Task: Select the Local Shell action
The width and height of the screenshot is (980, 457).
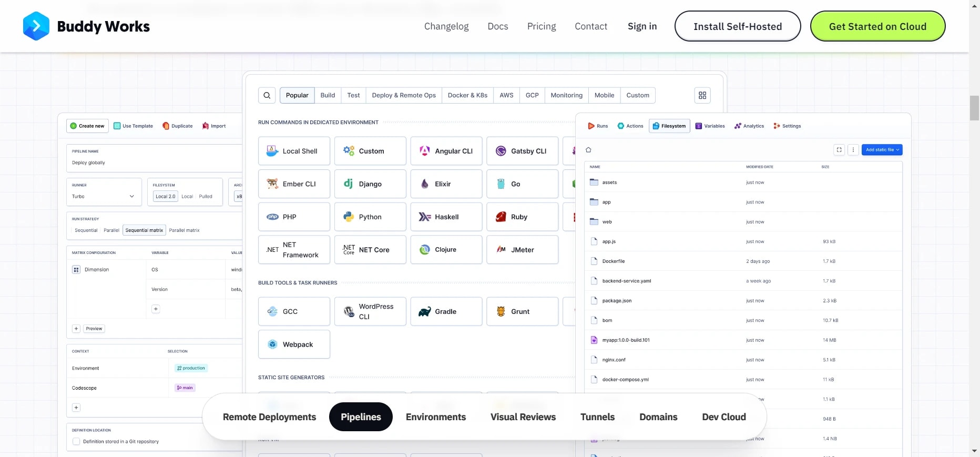Action: (x=294, y=151)
